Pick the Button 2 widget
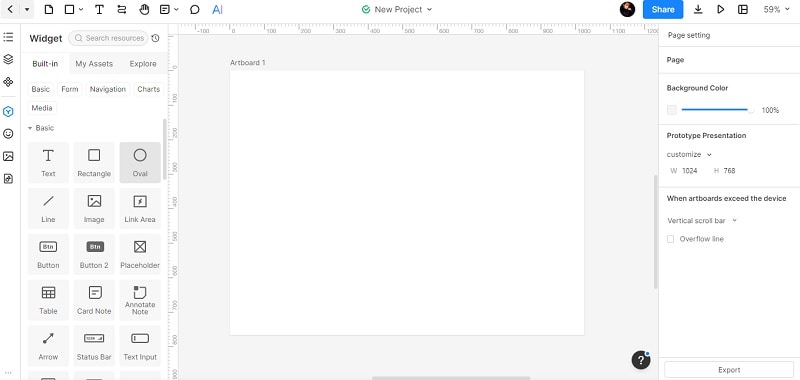Viewport: 800px width, 380px height. tap(94, 254)
